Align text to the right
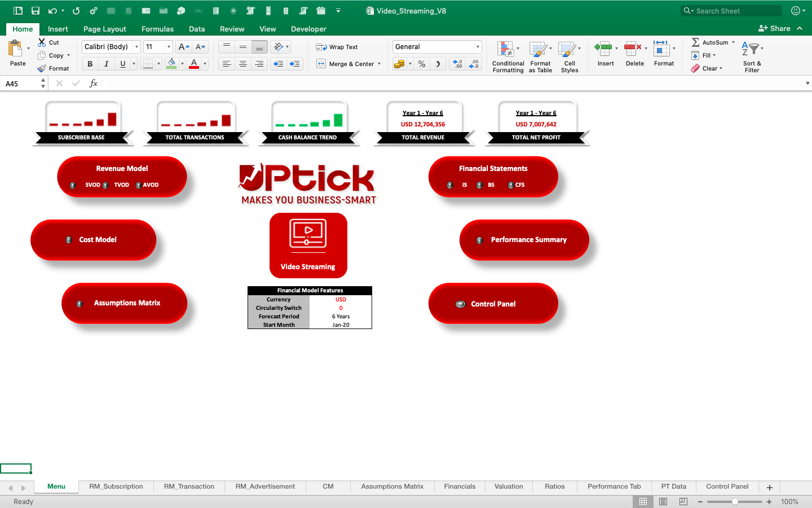 click(259, 64)
